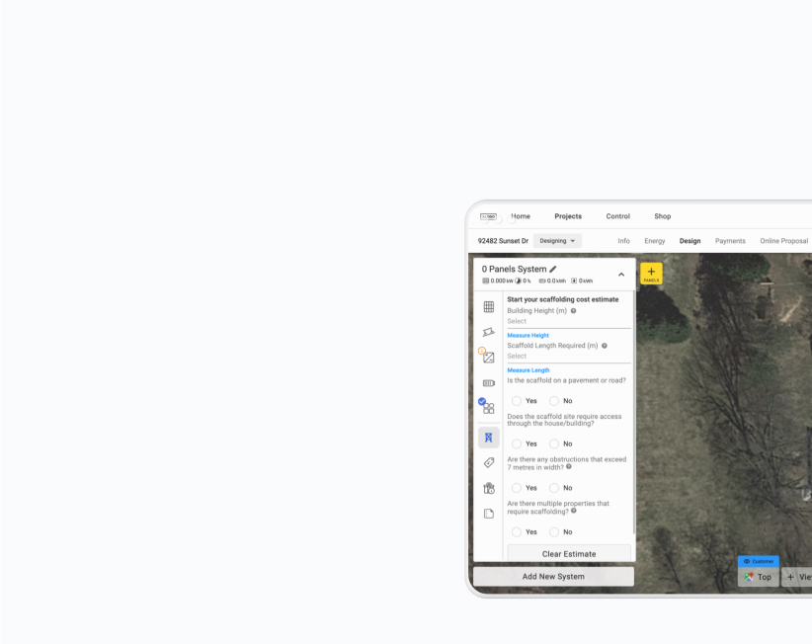Click the Google Maps icon beside Top
Viewport: 812px width, 644px height.
pos(749,577)
